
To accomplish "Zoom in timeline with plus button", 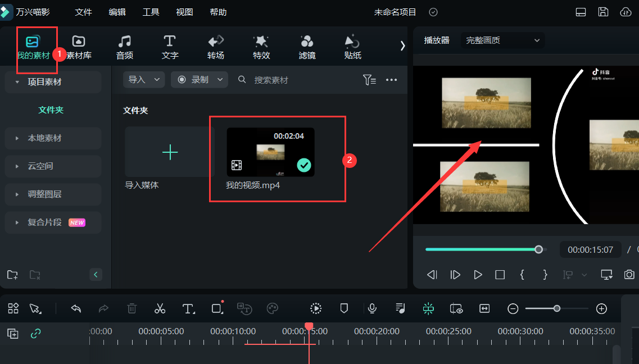I will coord(601,308).
